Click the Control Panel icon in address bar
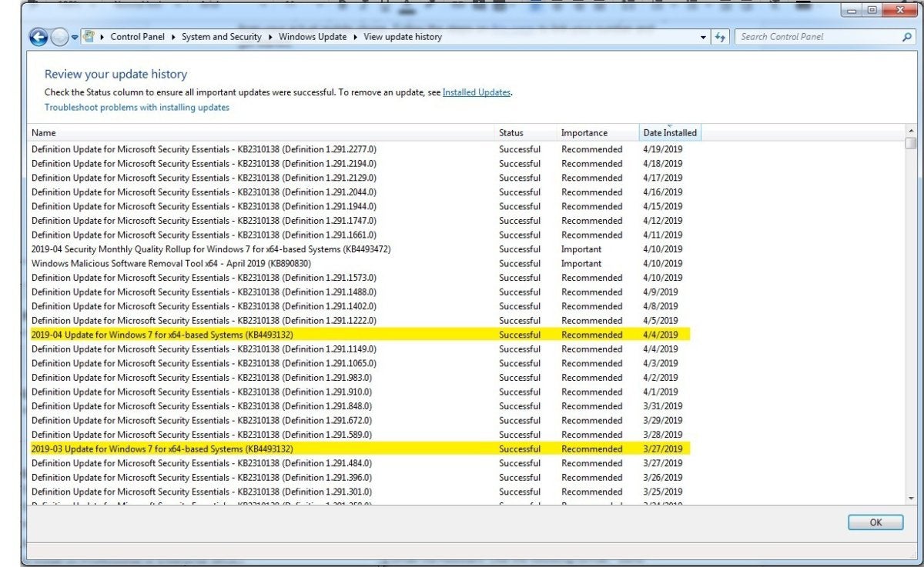This screenshot has height=567, width=924. coord(89,36)
